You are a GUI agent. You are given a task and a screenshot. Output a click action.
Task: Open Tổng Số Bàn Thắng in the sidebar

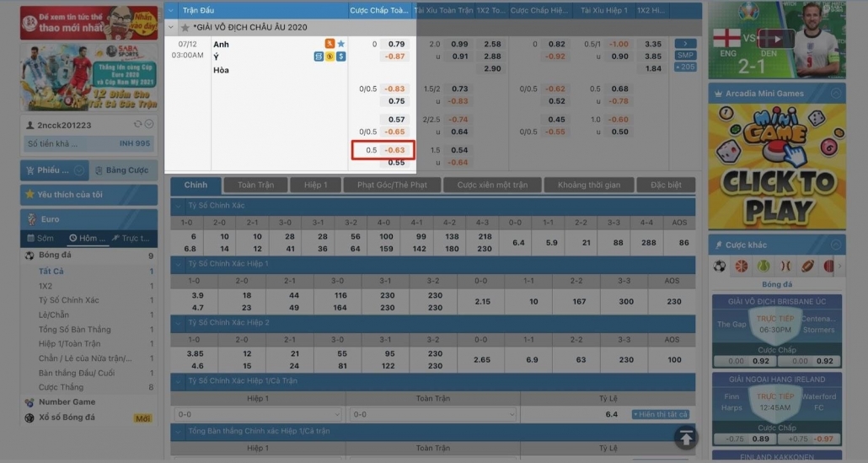point(75,330)
